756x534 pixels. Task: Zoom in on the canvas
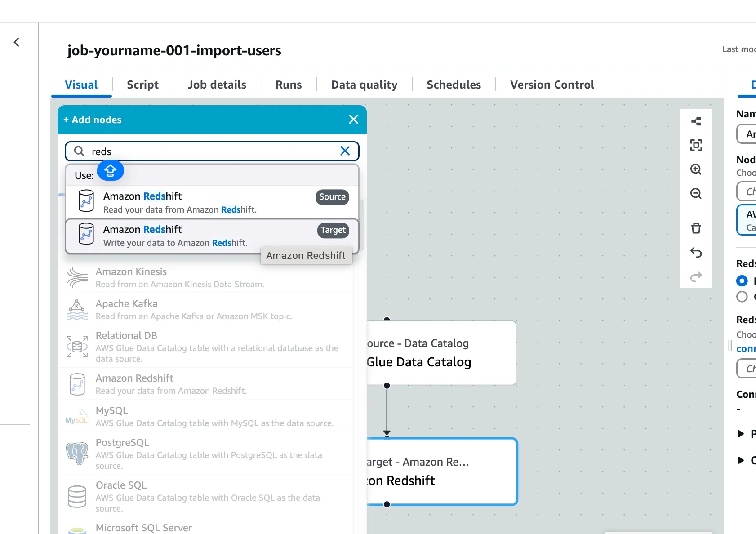(x=696, y=169)
